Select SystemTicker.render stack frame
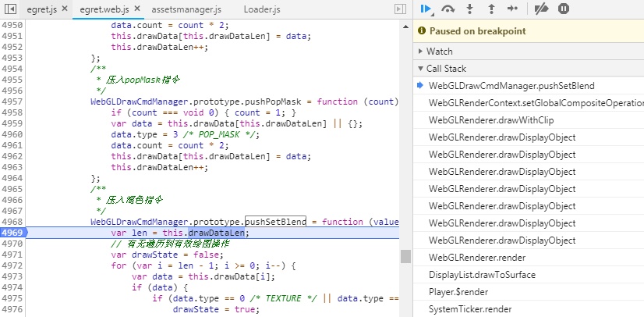Viewport: 644px width, 317px height. [470, 309]
